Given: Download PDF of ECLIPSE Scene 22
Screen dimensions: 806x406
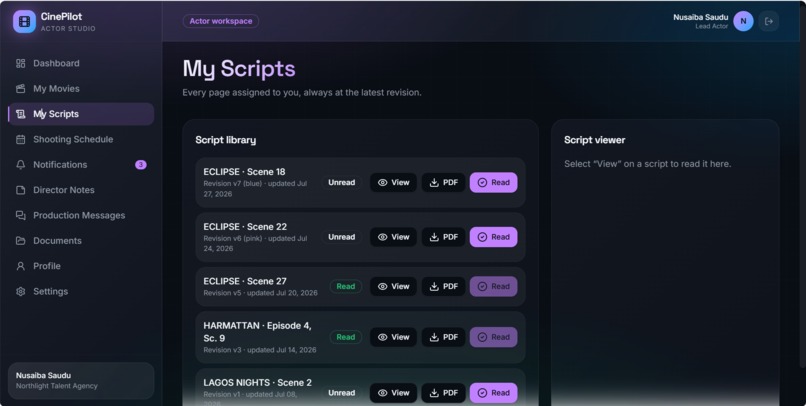Looking at the screenshot, I should [x=443, y=237].
